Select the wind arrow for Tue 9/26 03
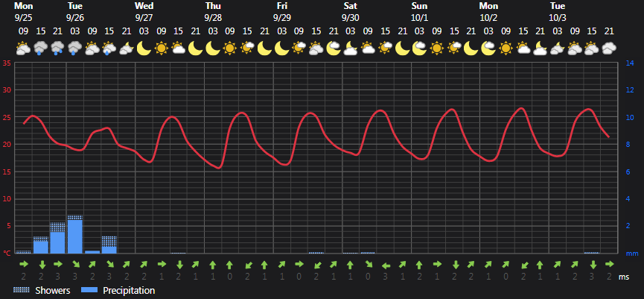This screenshot has width=644, height=299. point(76,264)
